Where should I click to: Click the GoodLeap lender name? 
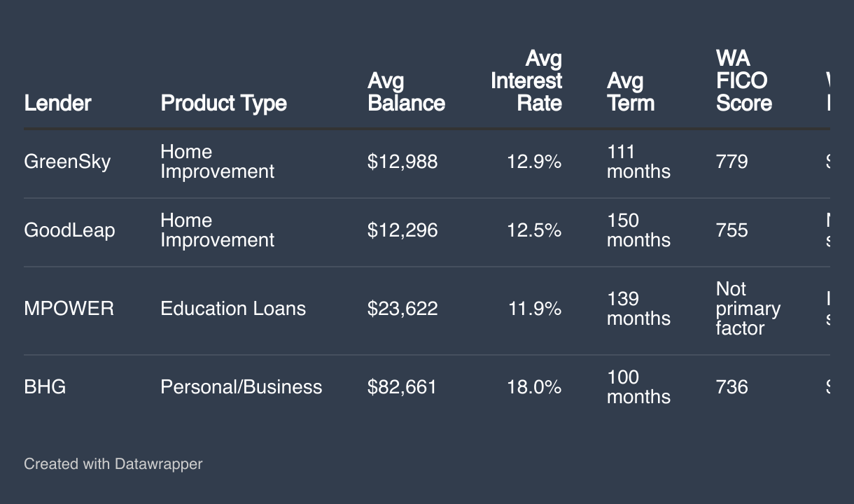(x=69, y=230)
